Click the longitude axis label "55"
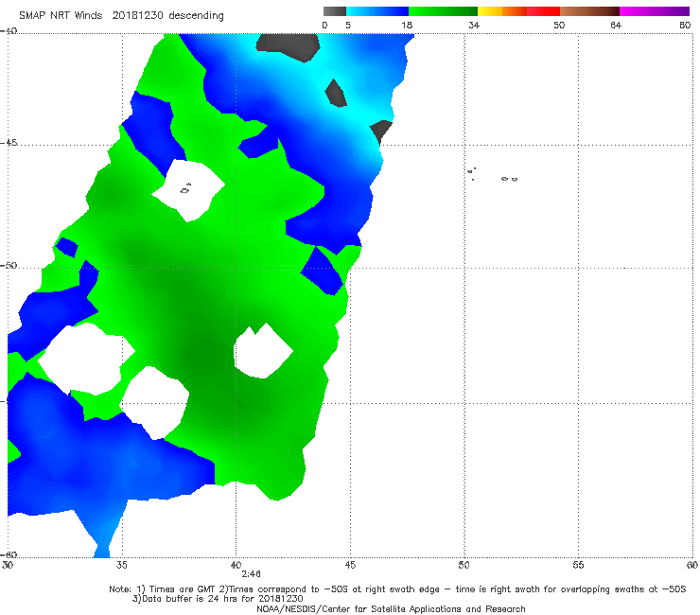Screen dimensions: 700x615 (578, 565)
